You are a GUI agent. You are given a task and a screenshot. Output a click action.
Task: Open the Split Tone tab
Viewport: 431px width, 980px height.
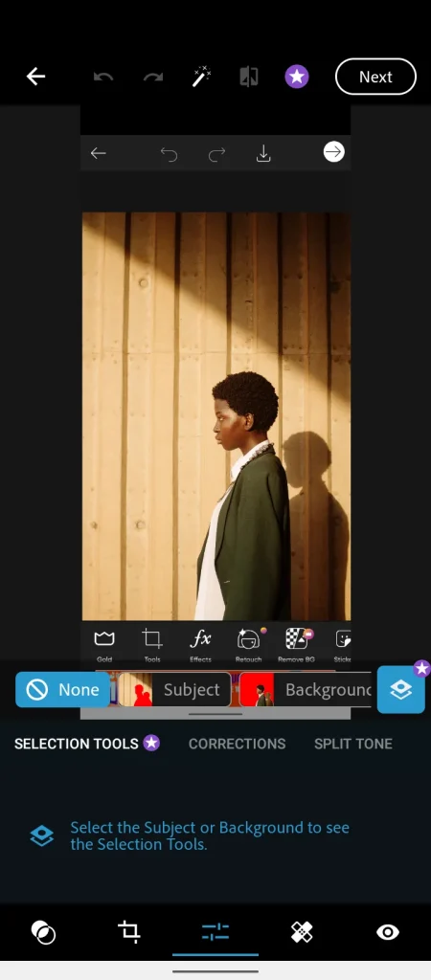click(353, 744)
